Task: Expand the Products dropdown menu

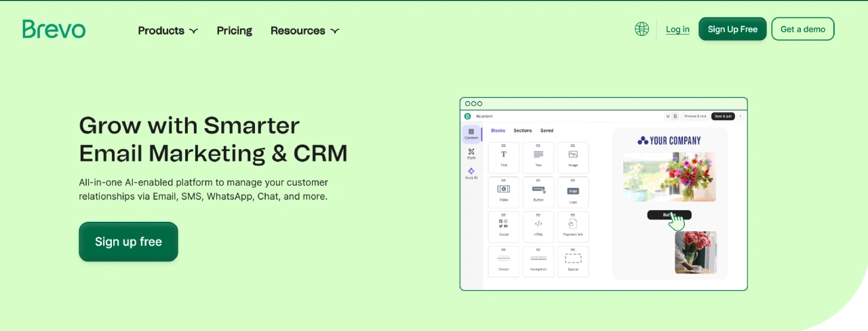Action: [x=168, y=31]
